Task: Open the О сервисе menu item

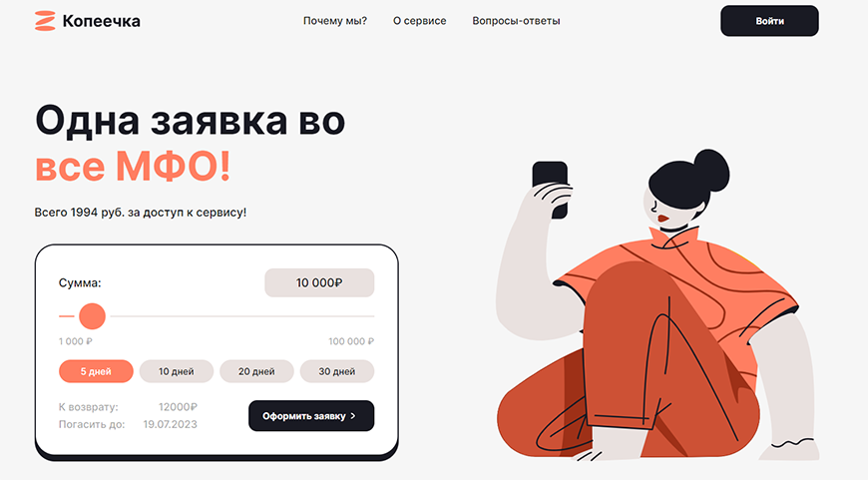Action: [420, 21]
